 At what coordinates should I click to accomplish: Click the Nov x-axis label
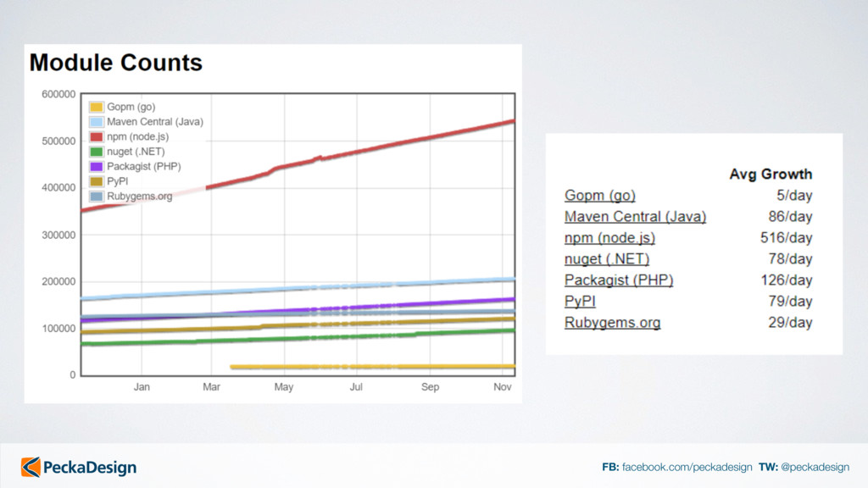[x=503, y=386]
